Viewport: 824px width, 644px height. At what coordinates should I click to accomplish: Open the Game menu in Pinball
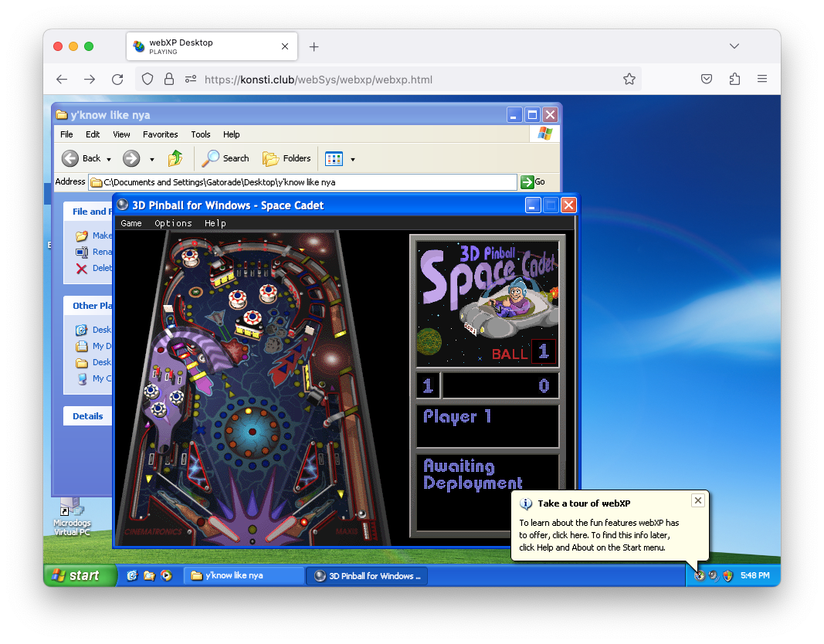131,223
